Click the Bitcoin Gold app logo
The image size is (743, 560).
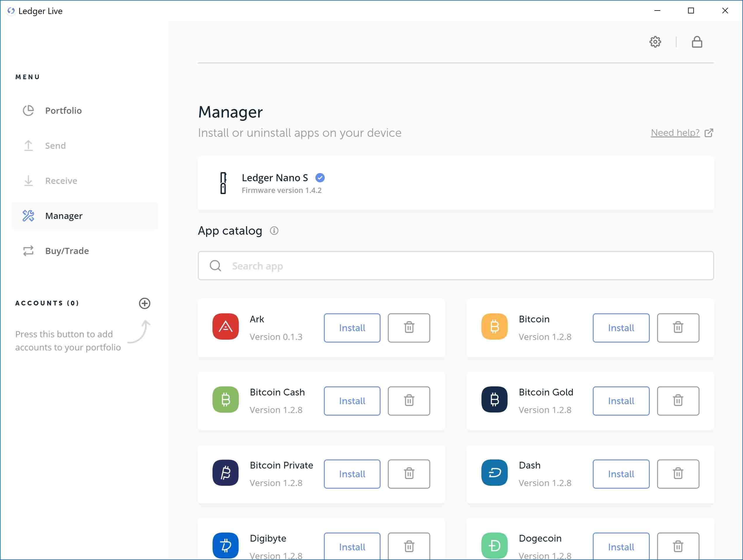tap(495, 400)
